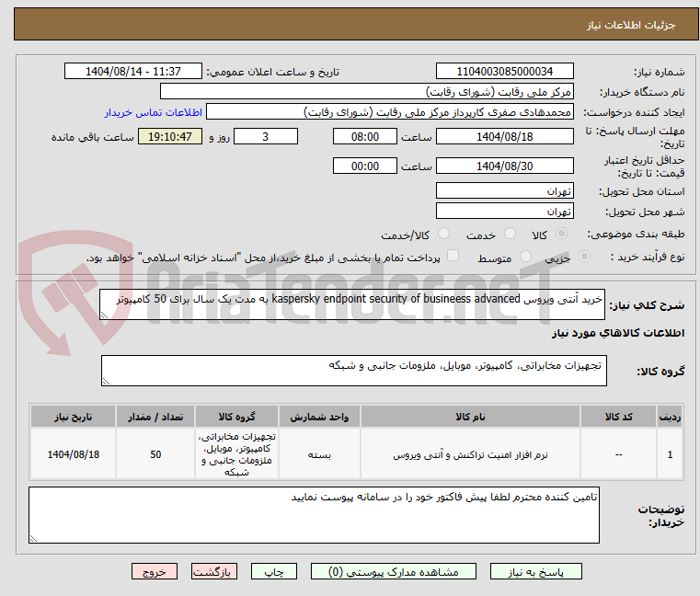This screenshot has height=596, width=700.
Task: Click the table date cell 1404/08/18
Action: (x=74, y=454)
